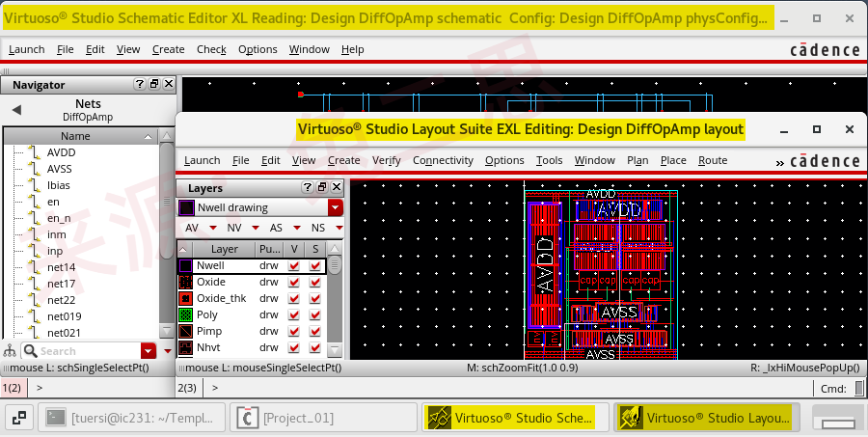
Task: Click the Nhvt layer pattern icon
Action: pyautogui.click(x=185, y=347)
